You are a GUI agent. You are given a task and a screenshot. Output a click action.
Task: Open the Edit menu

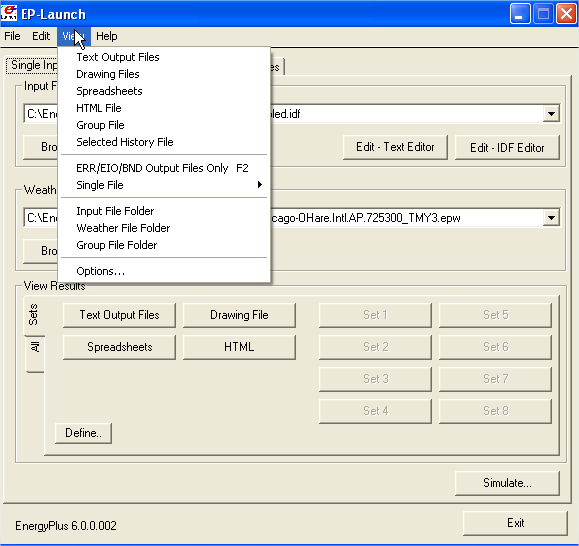point(41,36)
